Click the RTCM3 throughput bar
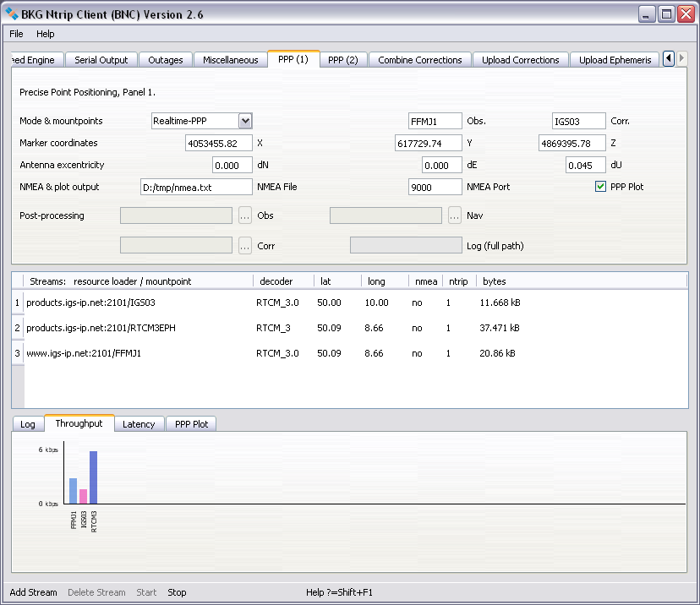 [x=93, y=477]
